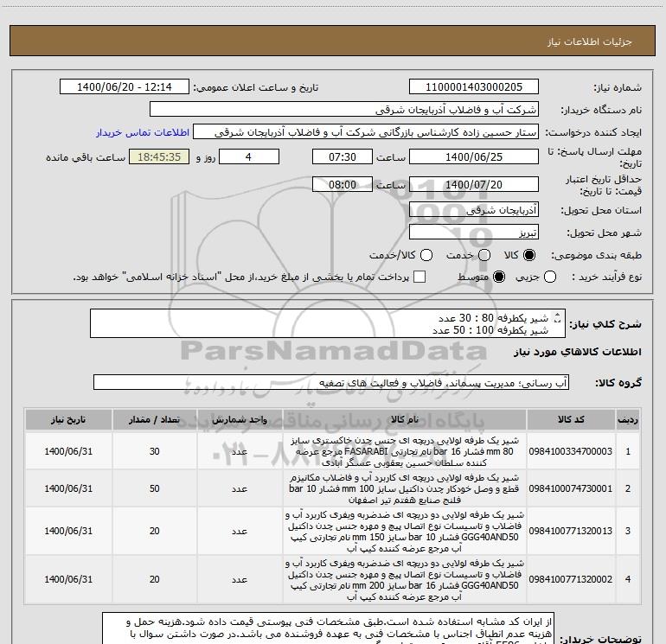The height and width of the screenshot is (644, 666).
Task: Click need date 1400/06/31 in row 2
Action: [x=68, y=488]
